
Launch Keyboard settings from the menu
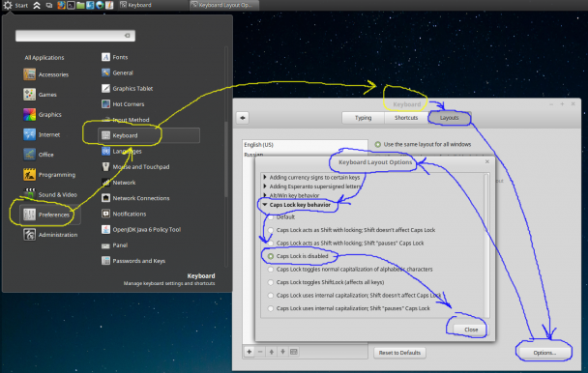[149, 135]
